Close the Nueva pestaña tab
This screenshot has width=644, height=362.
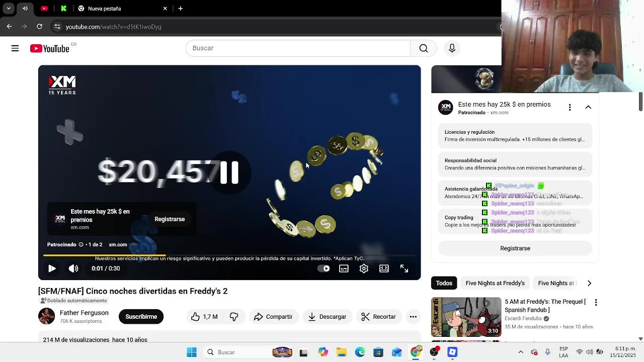tap(165, 9)
